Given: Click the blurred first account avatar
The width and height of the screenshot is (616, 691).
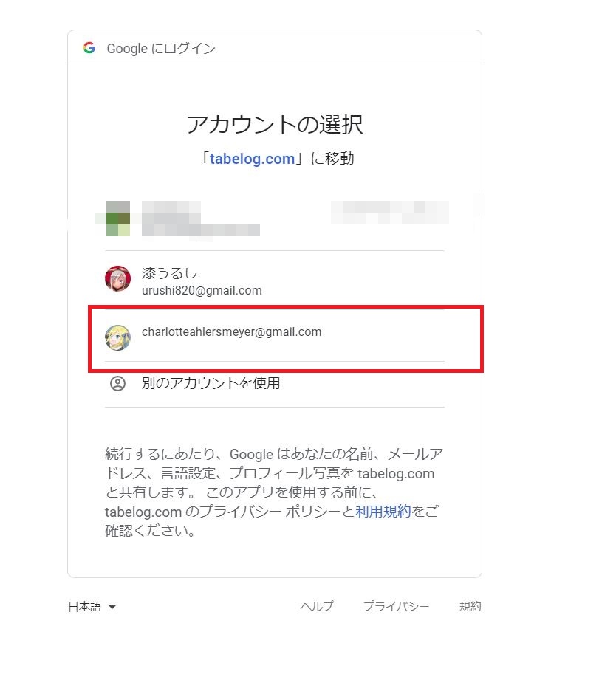Looking at the screenshot, I should pyautogui.click(x=118, y=219).
